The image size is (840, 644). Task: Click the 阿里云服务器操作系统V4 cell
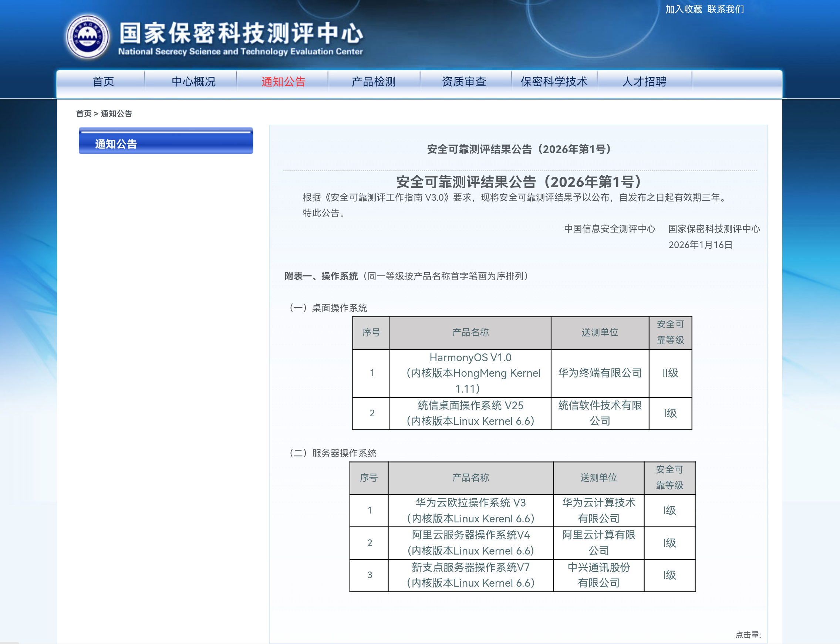click(470, 543)
